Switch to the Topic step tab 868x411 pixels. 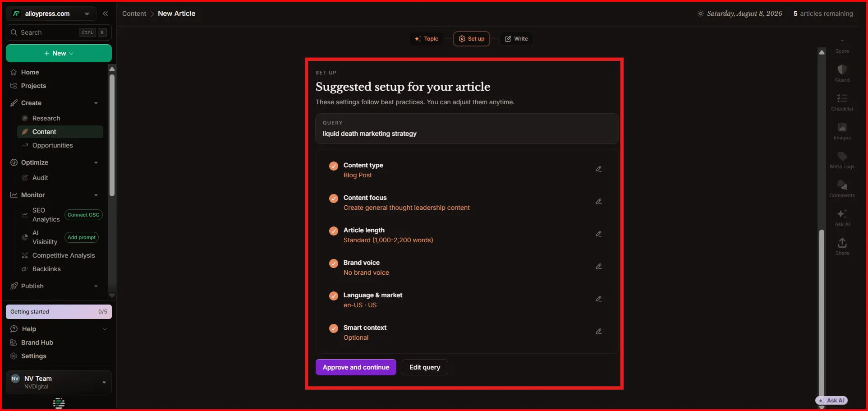427,39
